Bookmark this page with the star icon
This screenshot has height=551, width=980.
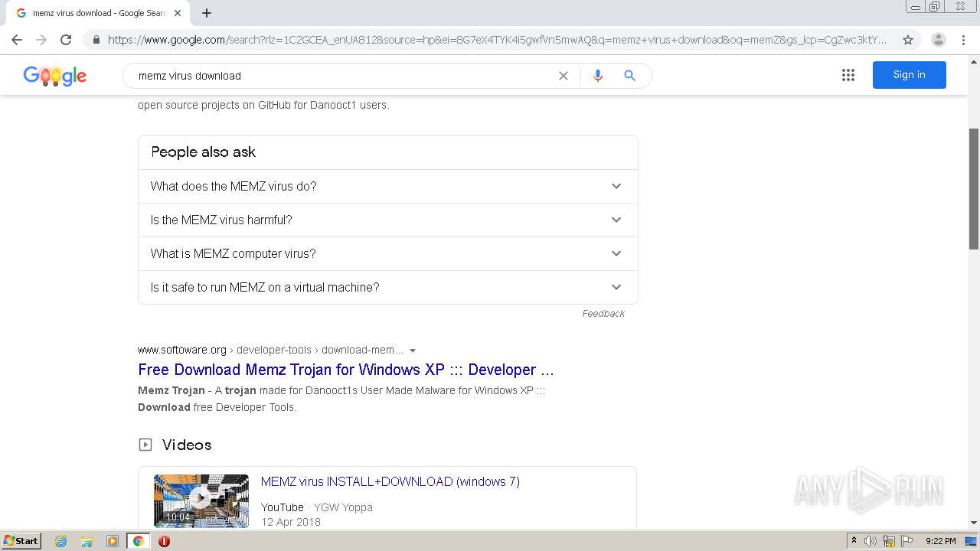(908, 40)
